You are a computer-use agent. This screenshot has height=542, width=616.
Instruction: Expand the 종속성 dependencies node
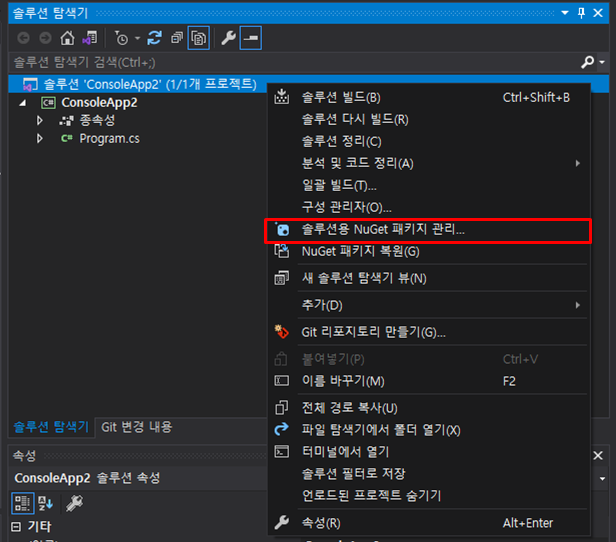click(39, 120)
